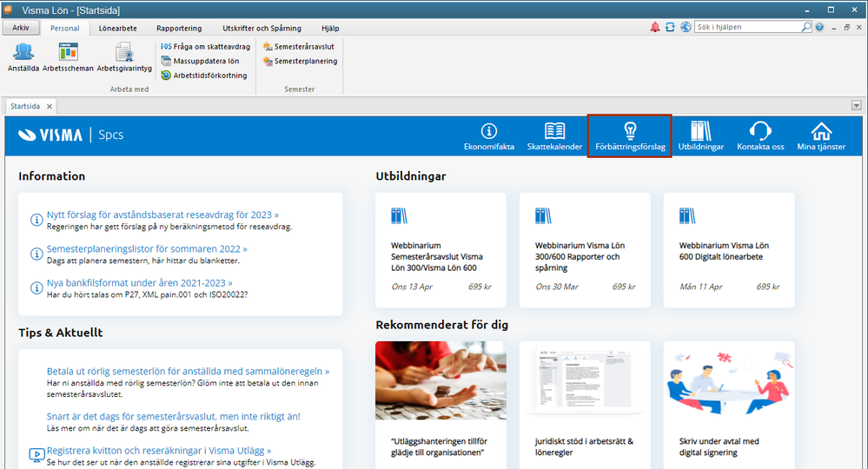Open Snart är det dags för semesterårsavslut link
The height and width of the screenshot is (469, 868).
point(173,417)
